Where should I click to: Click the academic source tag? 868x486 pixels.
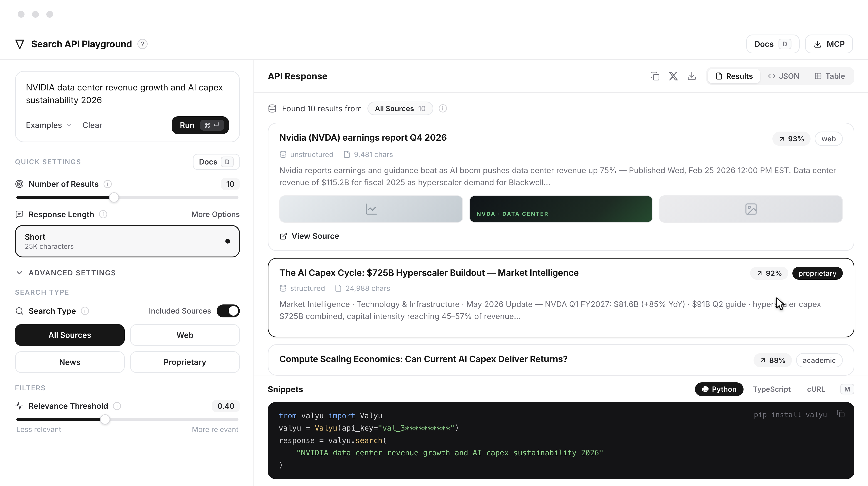click(819, 360)
